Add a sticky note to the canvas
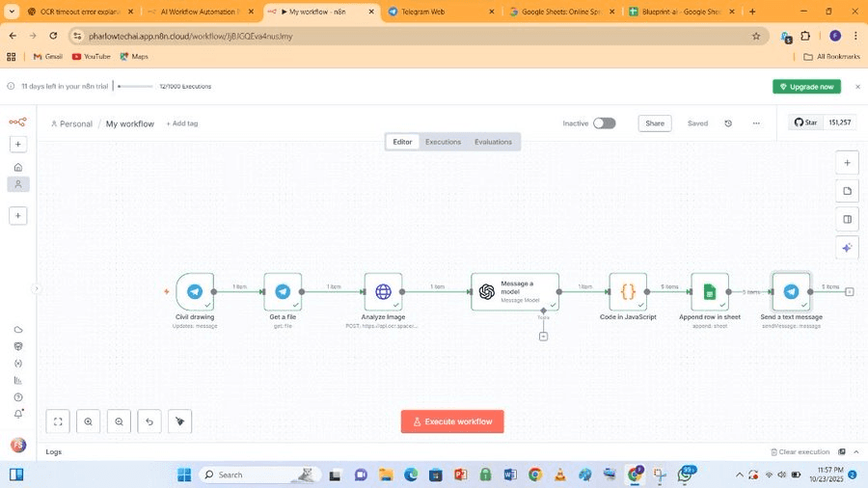This screenshot has height=488, width=868. coord(847,191)
